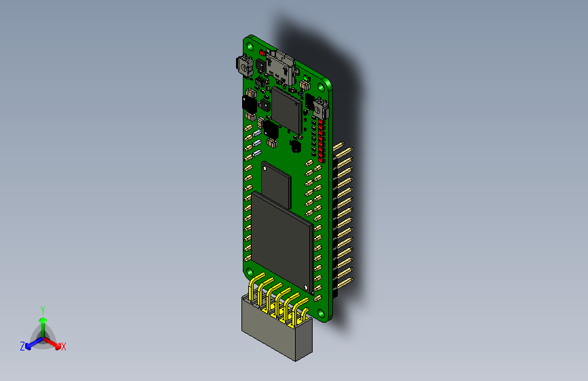Viewport: 588px width, 381px height.
Task: Select the gray female header socket below board
Action: (277, 329)
